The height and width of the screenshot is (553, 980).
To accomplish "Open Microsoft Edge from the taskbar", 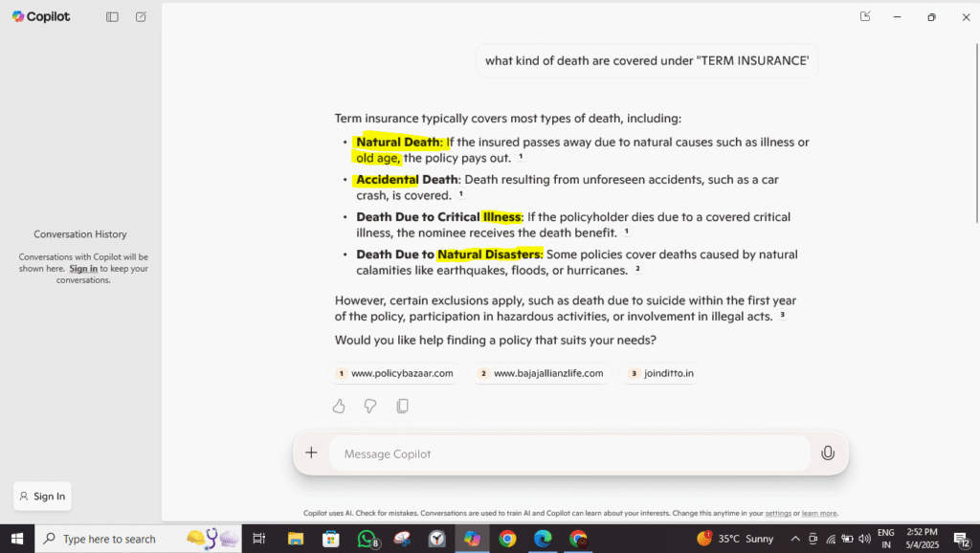I will pos(543,539).
